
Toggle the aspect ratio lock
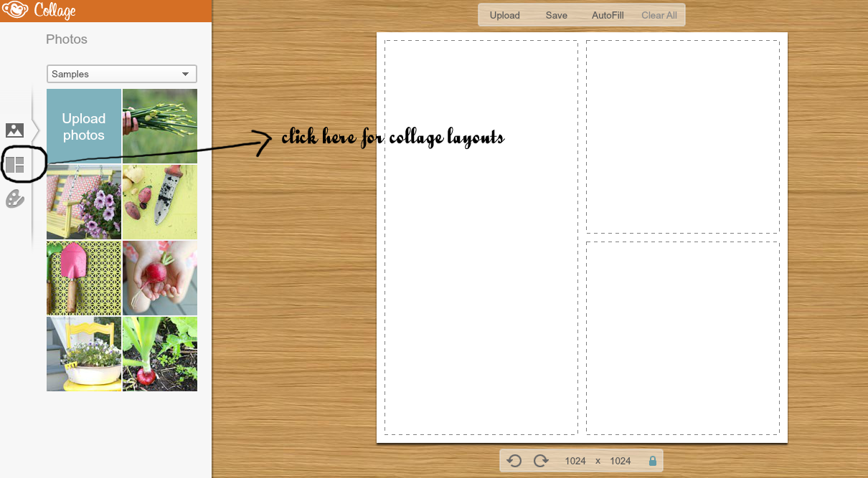[650, 460]
